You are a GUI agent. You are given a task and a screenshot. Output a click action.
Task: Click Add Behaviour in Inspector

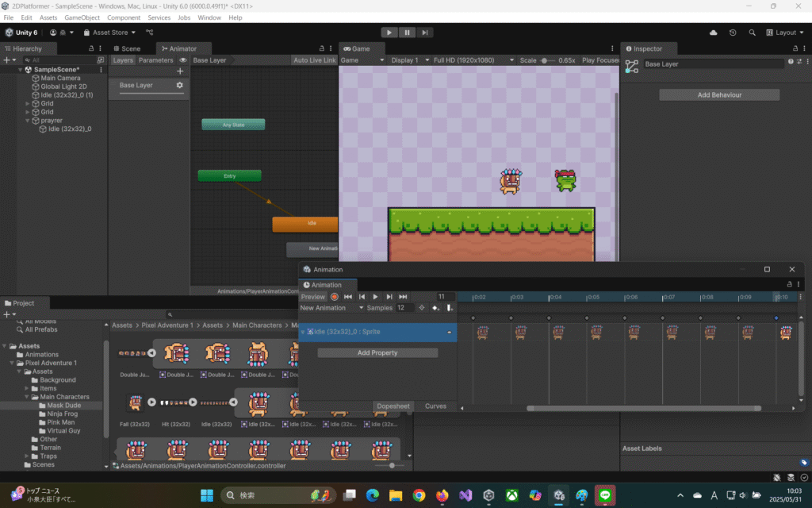(x=719, y=95)
